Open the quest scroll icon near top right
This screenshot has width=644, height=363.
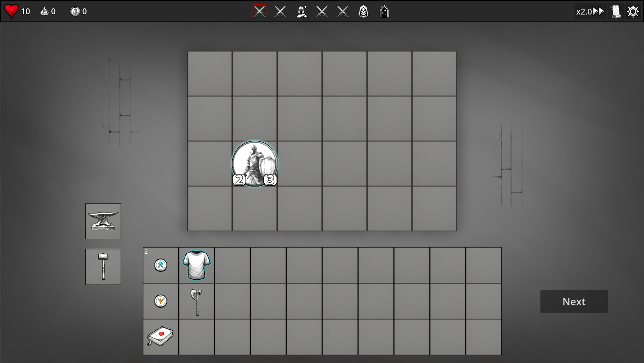(616, 11)
